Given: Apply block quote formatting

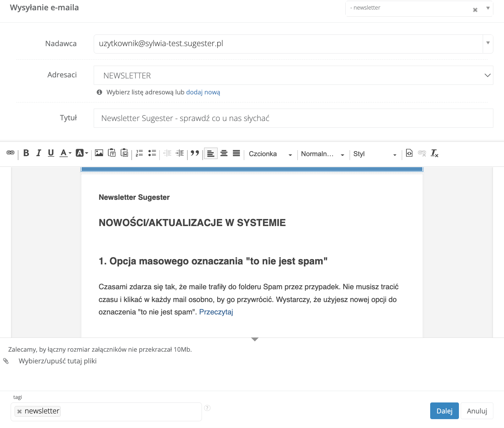Looking at the screenshot, I should 195,153.
